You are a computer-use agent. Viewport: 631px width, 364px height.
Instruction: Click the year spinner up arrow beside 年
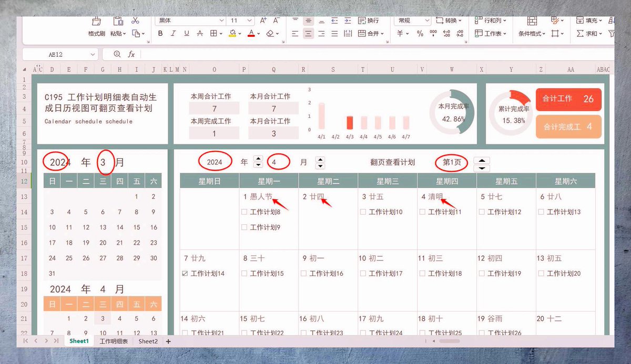click(x=258, y=159)
